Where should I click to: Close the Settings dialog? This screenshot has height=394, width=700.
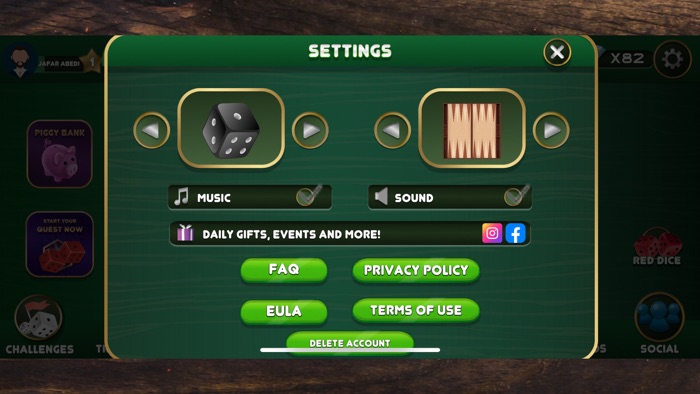click(x=557, y=52)
